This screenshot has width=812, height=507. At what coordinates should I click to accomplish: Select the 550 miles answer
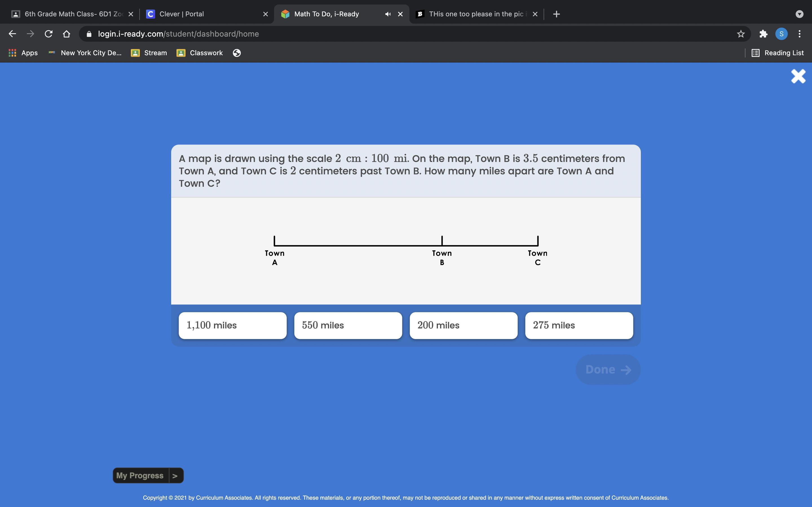pyautogui.click(x=348, y=325)
